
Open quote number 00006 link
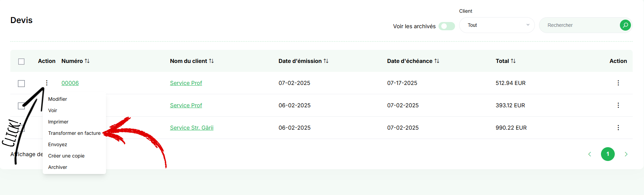[70, 83]
